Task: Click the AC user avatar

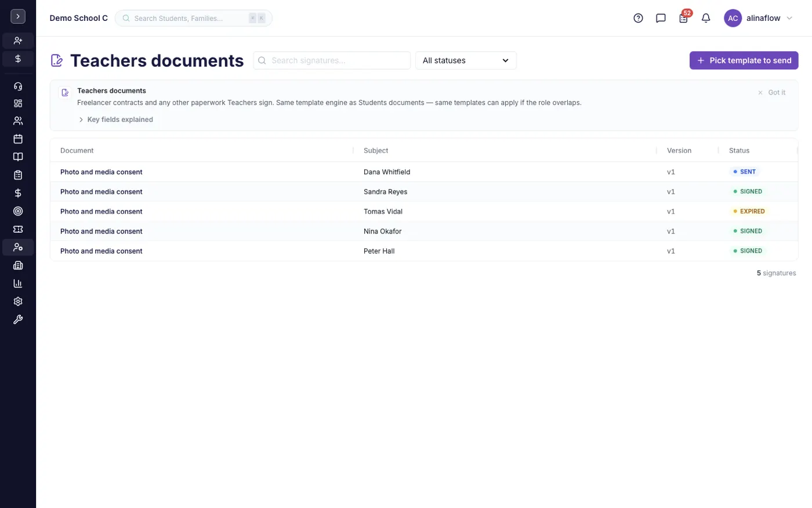Action: (x=733, y=18)
